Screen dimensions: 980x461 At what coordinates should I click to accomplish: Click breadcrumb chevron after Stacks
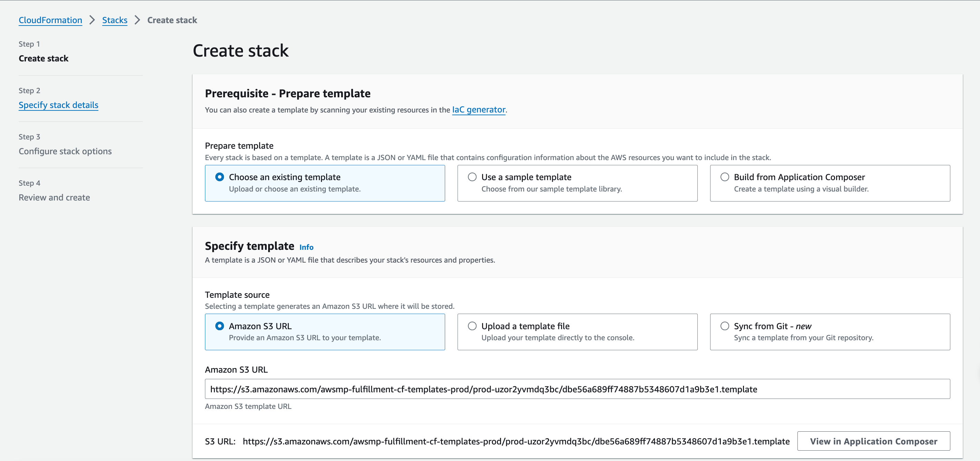tap(137, 20)
